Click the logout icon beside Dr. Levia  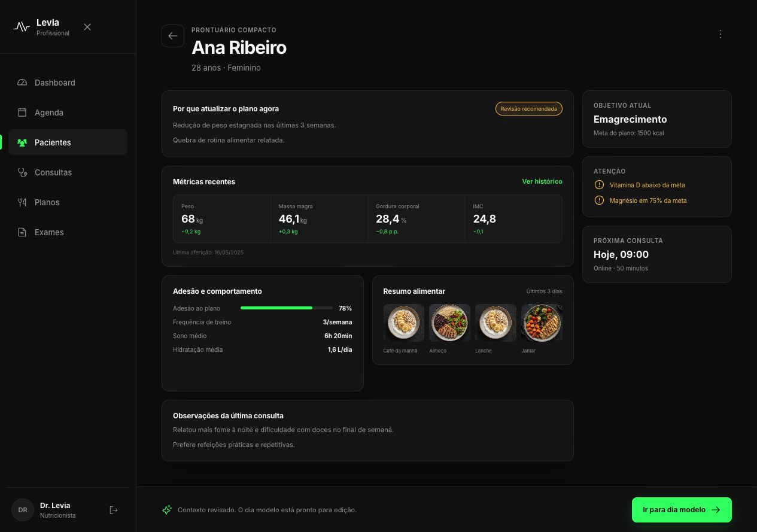point(114,510)
